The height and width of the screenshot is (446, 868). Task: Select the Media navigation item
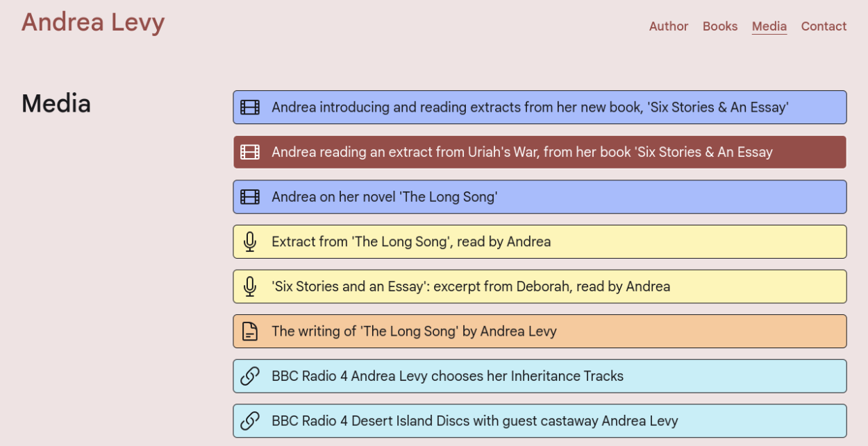pos(769,26)
